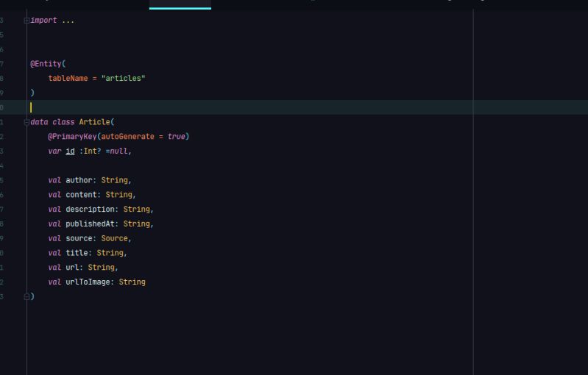Click the author property name
588x375 pixels.
[x=79, y=180]
